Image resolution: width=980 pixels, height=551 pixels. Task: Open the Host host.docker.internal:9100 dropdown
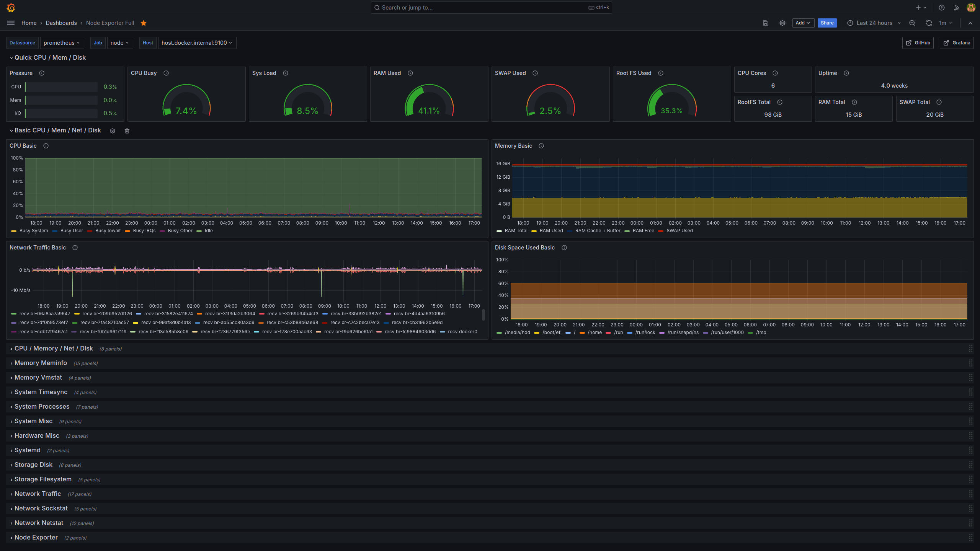[197, 43]
